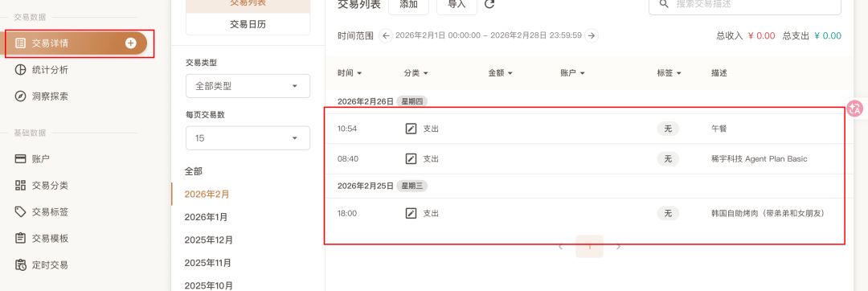Click the pagination next page arrow
The image size is (868, 291).
click(x=618, y=247)
